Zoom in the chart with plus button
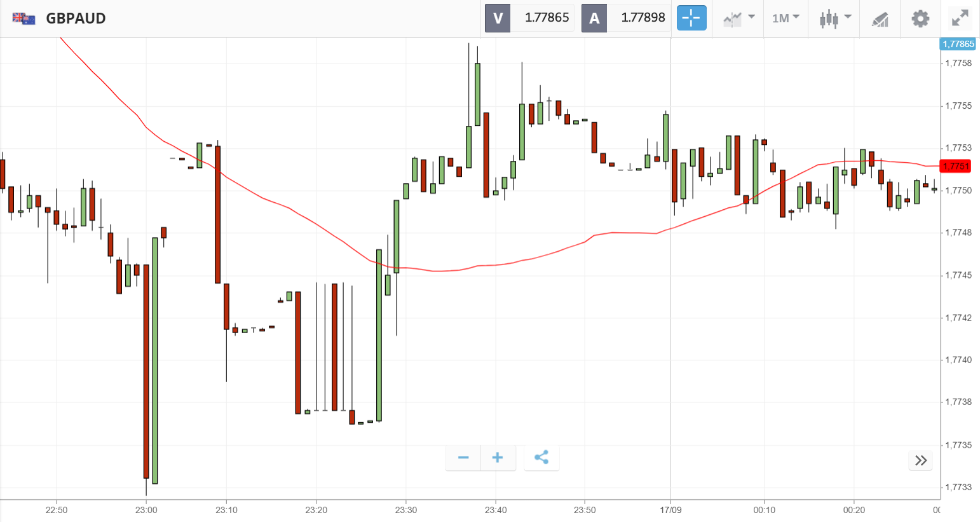Image resolution: width=980 pixels, height=522 pixels. click(x=498, y=458)
